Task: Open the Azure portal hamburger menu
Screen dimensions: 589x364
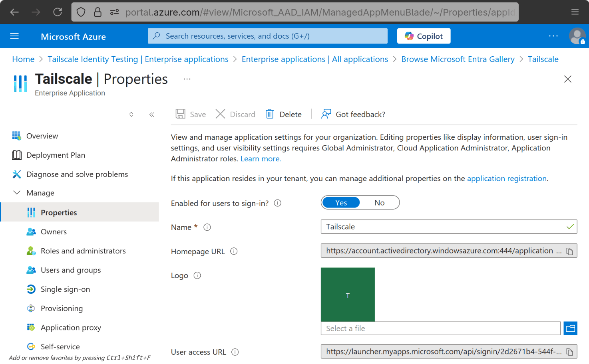Action: 14,36
